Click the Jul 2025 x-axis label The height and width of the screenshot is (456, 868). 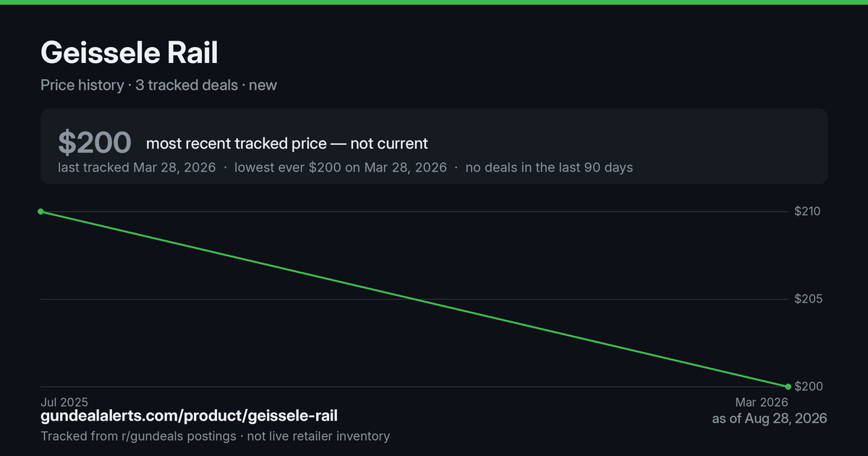point(64,402)
